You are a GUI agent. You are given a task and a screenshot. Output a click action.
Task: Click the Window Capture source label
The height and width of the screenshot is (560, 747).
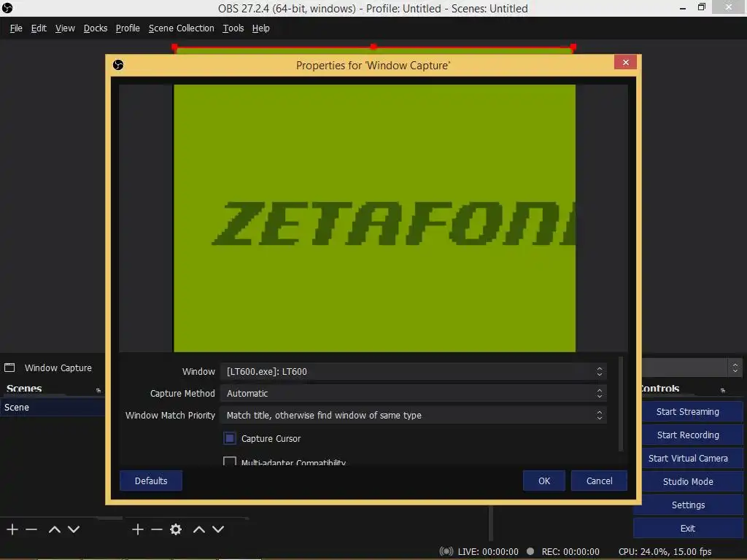pyautogui.click(x=58, y=367)
